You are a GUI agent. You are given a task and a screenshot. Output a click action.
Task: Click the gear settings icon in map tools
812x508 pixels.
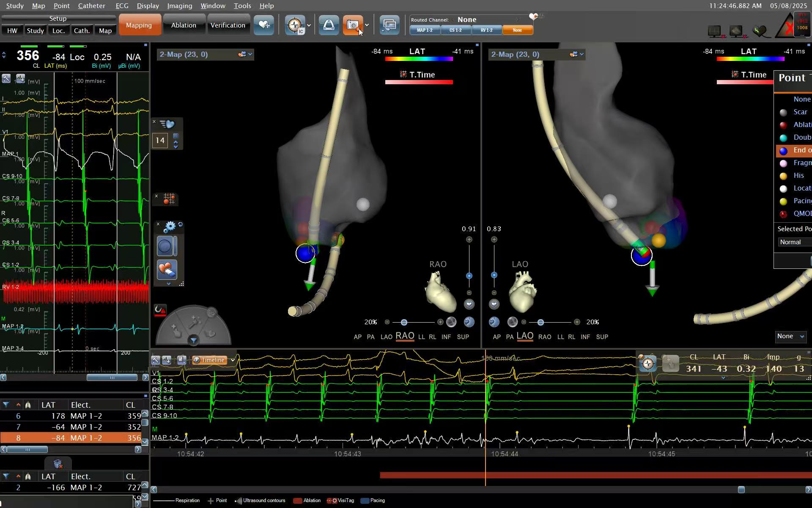tap(169, 227)
